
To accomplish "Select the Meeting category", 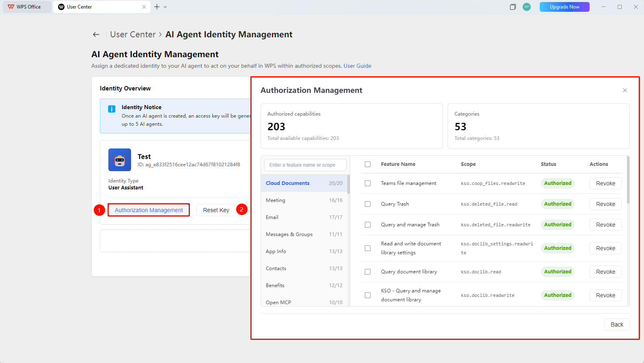I will (x=304, y=200).
